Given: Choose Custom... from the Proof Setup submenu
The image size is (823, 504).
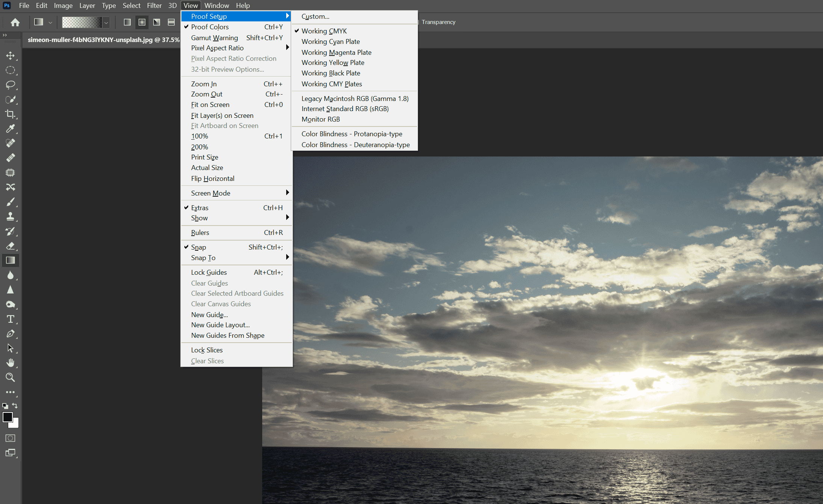Looking at the screenshot, I should coord(315,16).
